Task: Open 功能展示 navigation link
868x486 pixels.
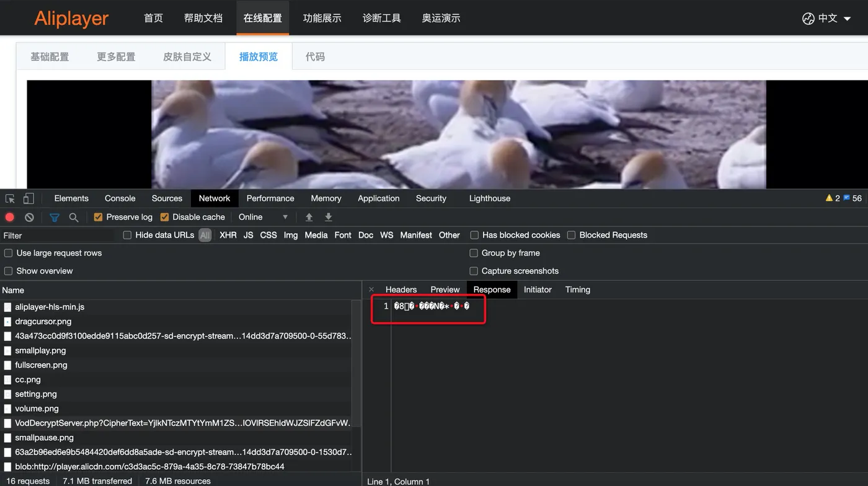Action: 322,18
